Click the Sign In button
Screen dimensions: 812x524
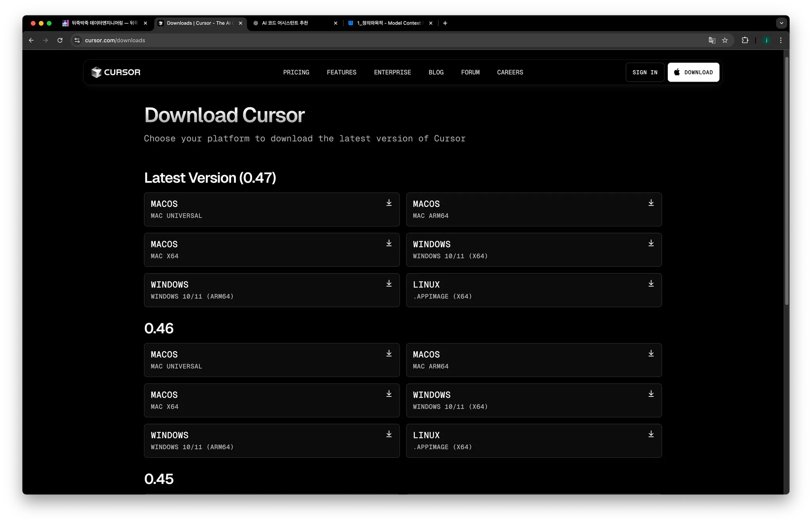click(x=645, y=72)
